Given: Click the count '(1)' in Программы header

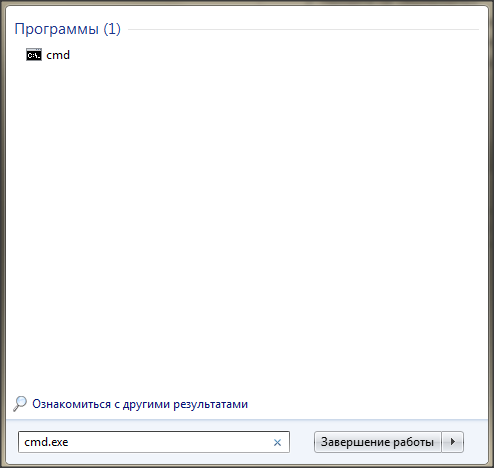Looking at the screenshot, I should [x=112, y=29].
